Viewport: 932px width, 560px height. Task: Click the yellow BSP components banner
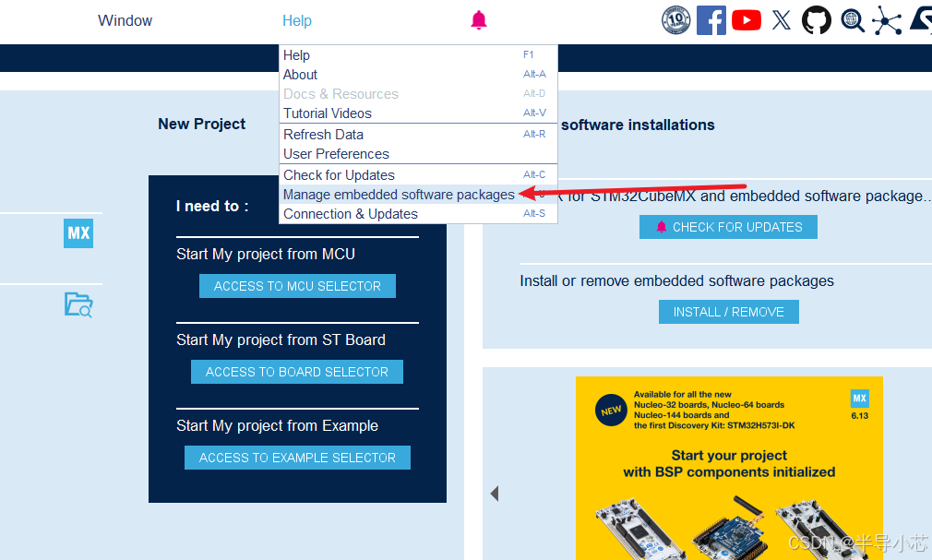(x=729, y=468)
